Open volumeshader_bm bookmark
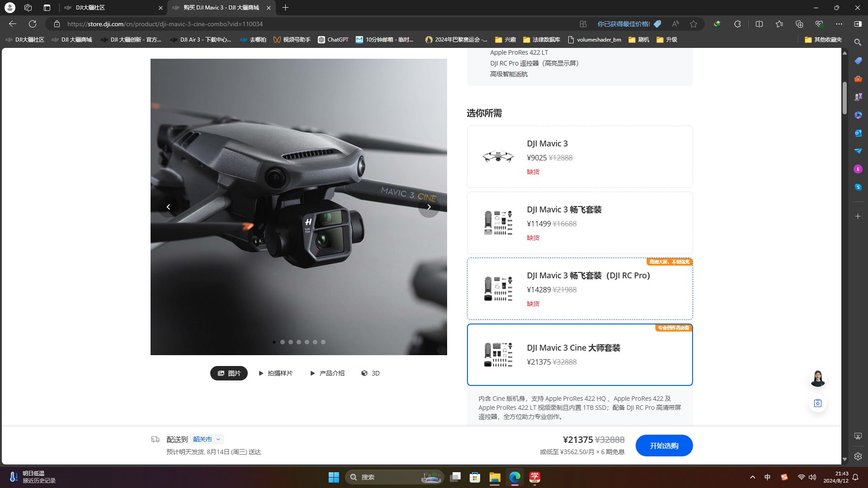868x488 pixels. 594,40
